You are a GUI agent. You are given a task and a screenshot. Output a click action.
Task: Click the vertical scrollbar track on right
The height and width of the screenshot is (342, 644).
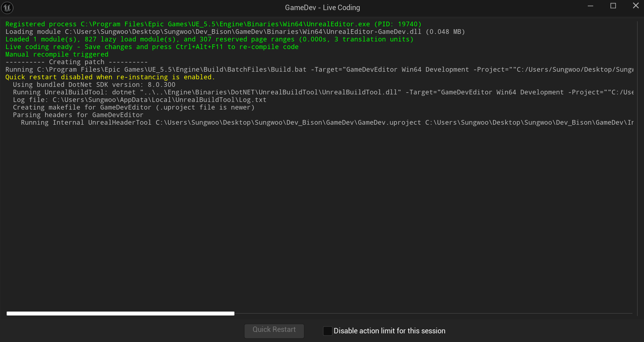click(x=638, y=168)
